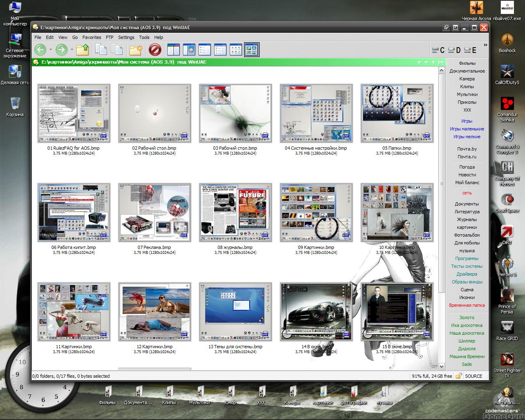Click the Copy files toolbar icon
The height and width of the screenshot is (420, 525).
pos(101,50)
